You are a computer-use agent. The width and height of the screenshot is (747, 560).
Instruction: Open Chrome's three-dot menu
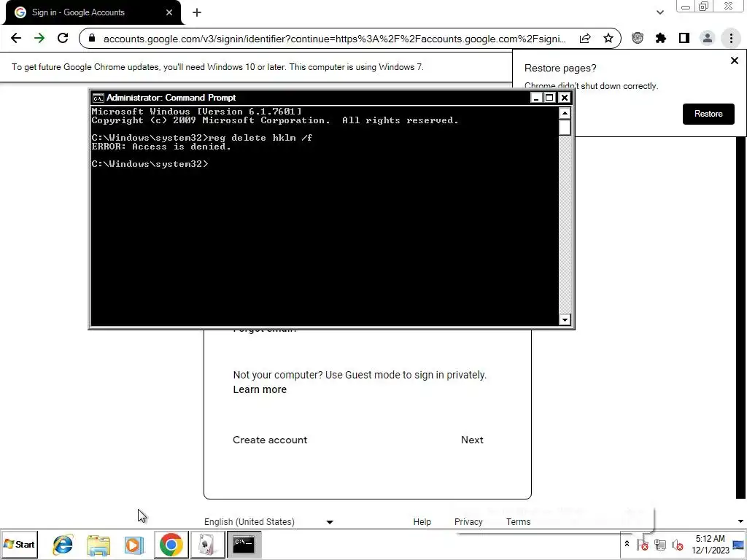(731, 38)
